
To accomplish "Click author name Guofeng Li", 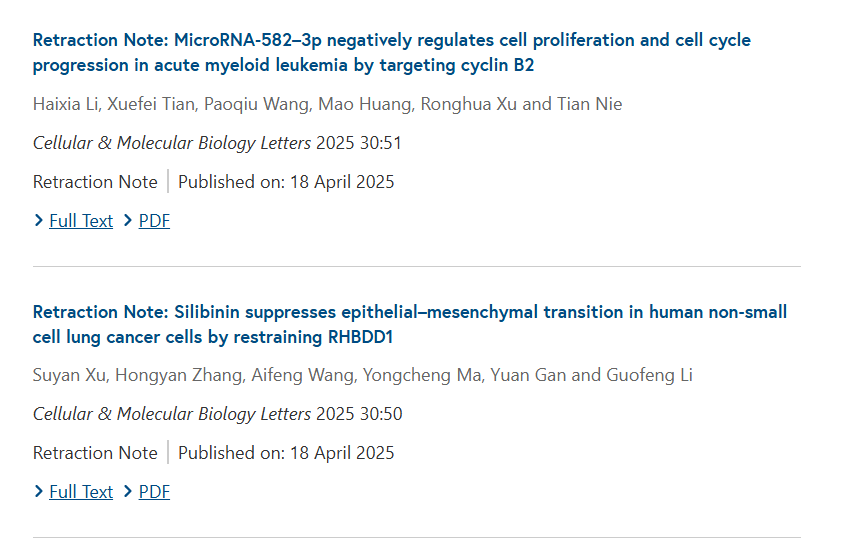I will [x=649, y=375].
